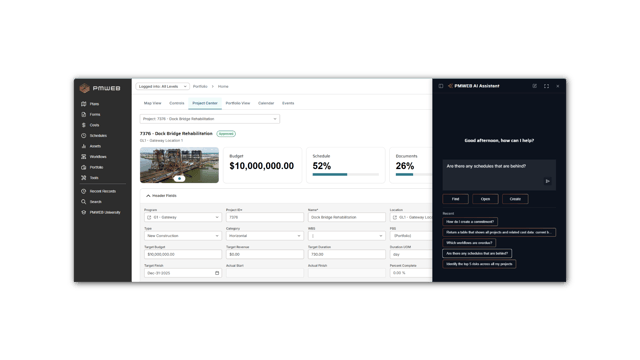Open Search in the sidebar

coord(91,202)
